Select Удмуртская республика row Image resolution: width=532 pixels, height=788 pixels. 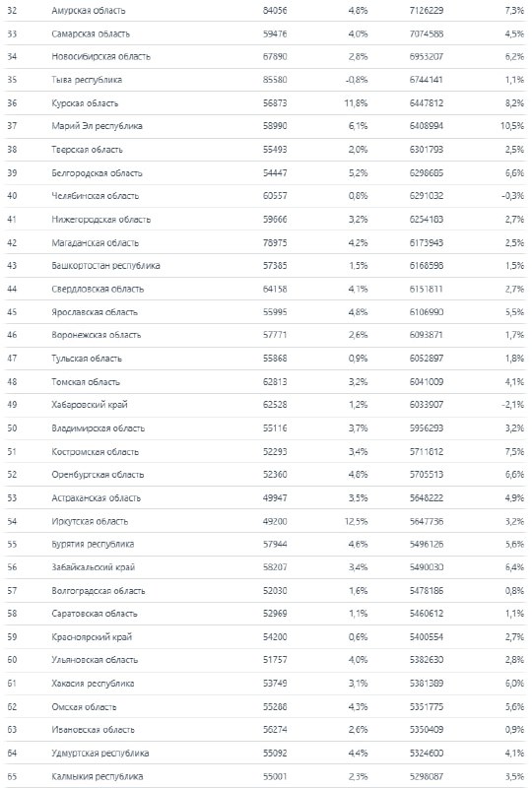[266, 754]
